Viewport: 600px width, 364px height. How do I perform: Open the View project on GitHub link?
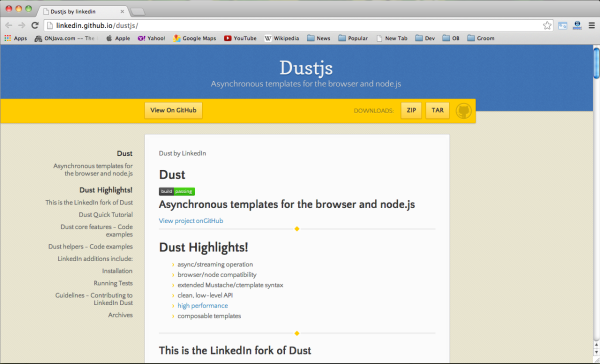(191, 221)
